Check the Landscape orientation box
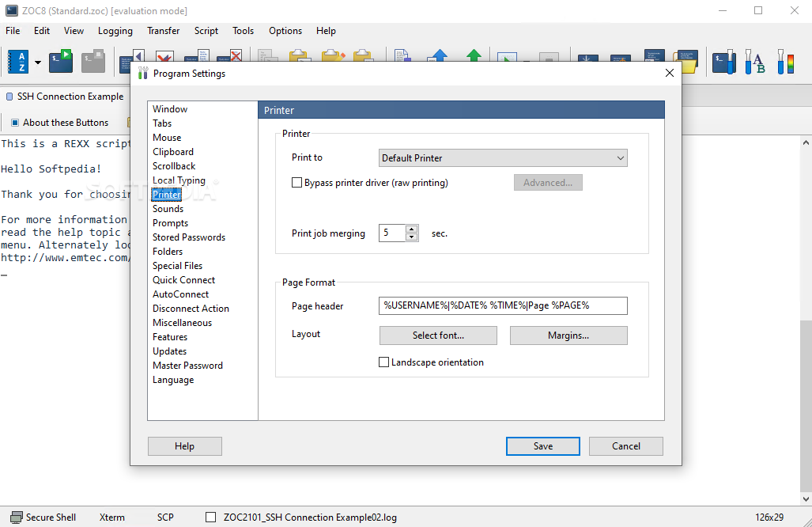This screenshot has width=812, height=527. [383, 362]
